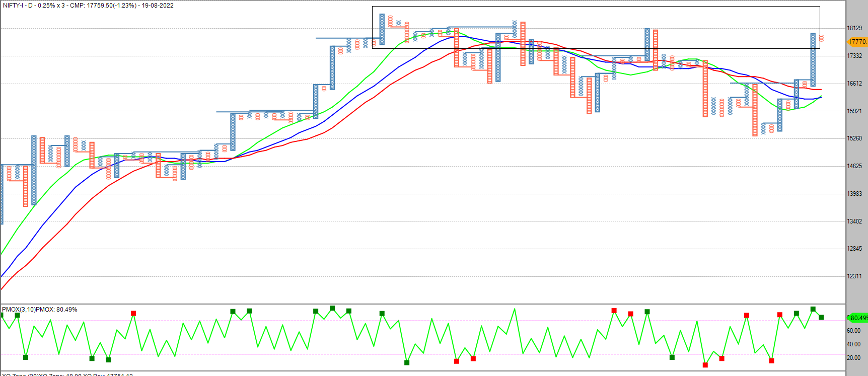
Task: Click the 15921 price axis label
Action: [x=854, y=111]
